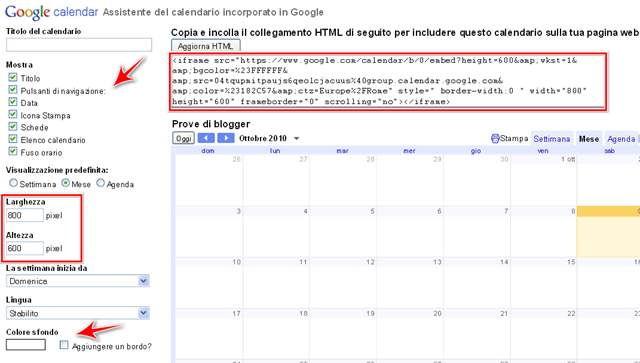640x363 pixels.
Task: Uncheck Elenco calendario option
Action: (x=13, y=139)
